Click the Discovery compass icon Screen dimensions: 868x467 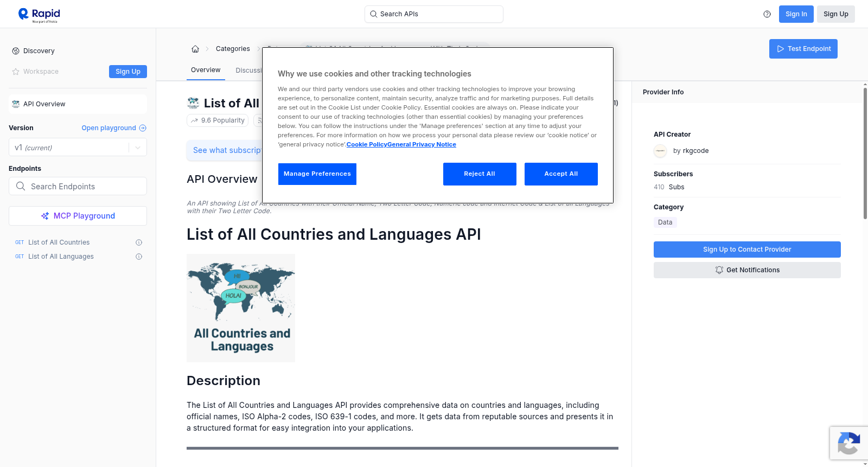click(16, 51)
